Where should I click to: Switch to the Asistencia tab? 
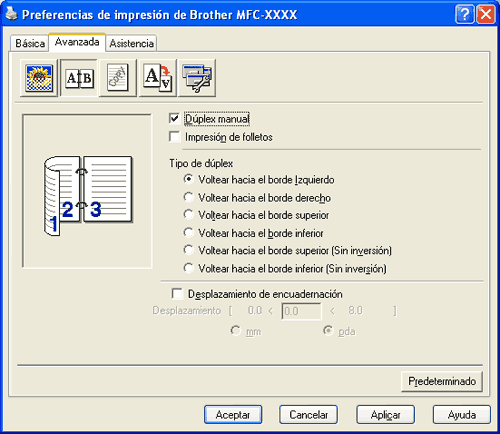[x=131, y=43]
